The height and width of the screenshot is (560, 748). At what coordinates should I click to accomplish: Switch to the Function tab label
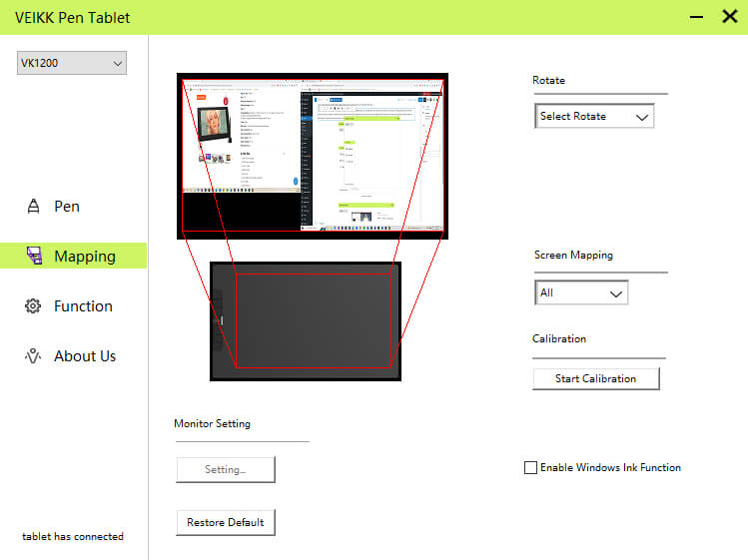[x=83, y=306]
